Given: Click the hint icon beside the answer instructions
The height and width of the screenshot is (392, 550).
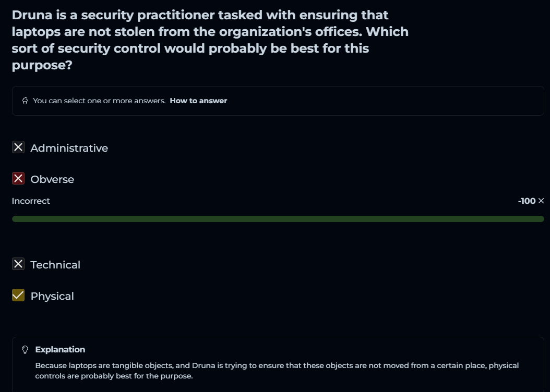Looking at the screenshot, I should [25, 101].
